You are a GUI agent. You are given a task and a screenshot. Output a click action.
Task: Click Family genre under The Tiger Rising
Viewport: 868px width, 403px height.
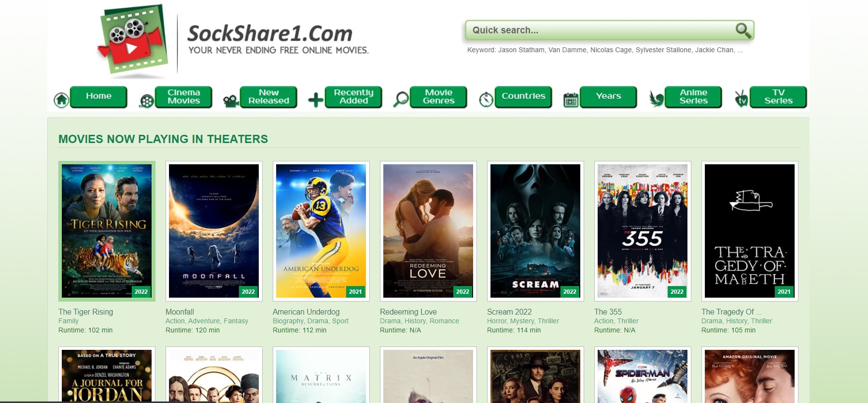(x=69, y=321)
